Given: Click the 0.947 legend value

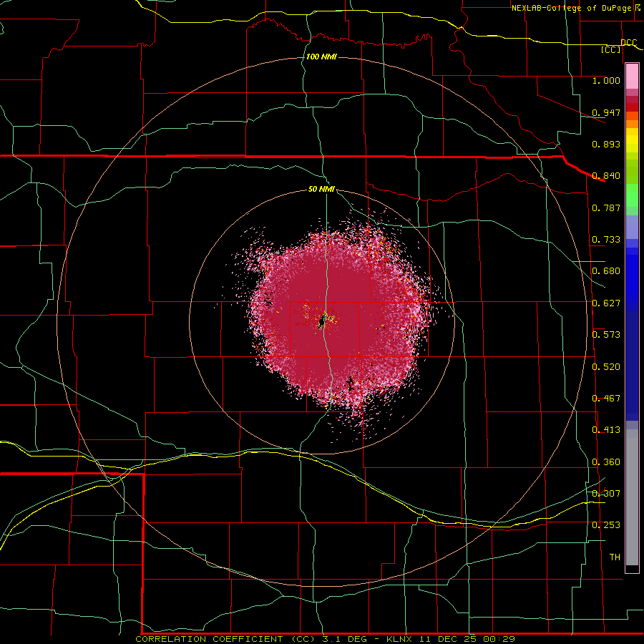Looking at the screenshot, I should [x=606, y=112].
